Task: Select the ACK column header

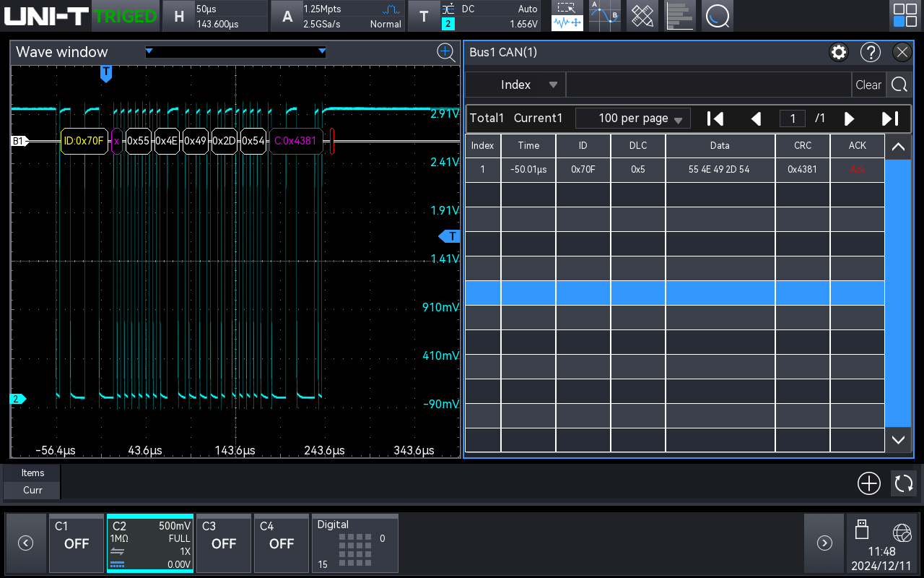Action: [858, 145]
